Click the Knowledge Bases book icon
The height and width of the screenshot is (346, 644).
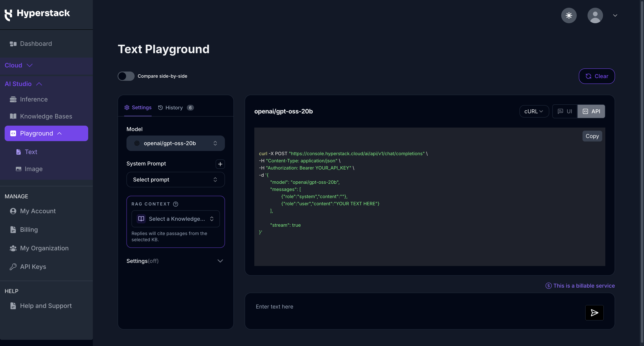tap(13, 116)
